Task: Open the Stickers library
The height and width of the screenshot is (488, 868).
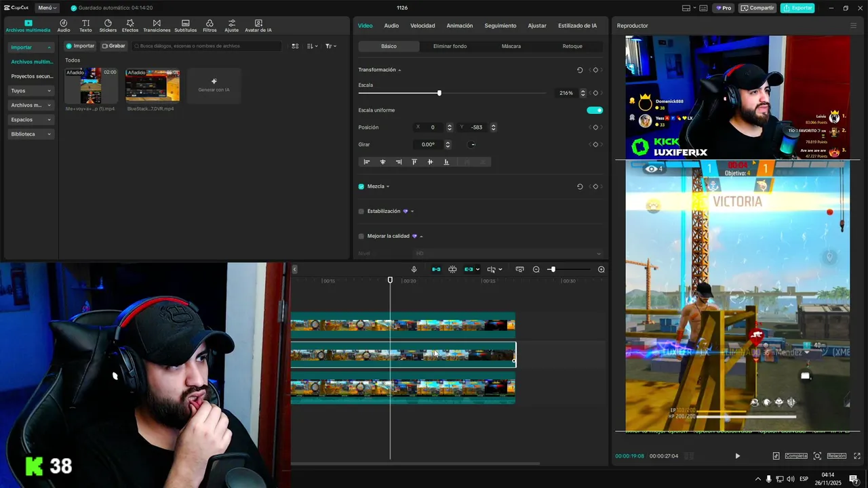Action: (x=108, y=26)
